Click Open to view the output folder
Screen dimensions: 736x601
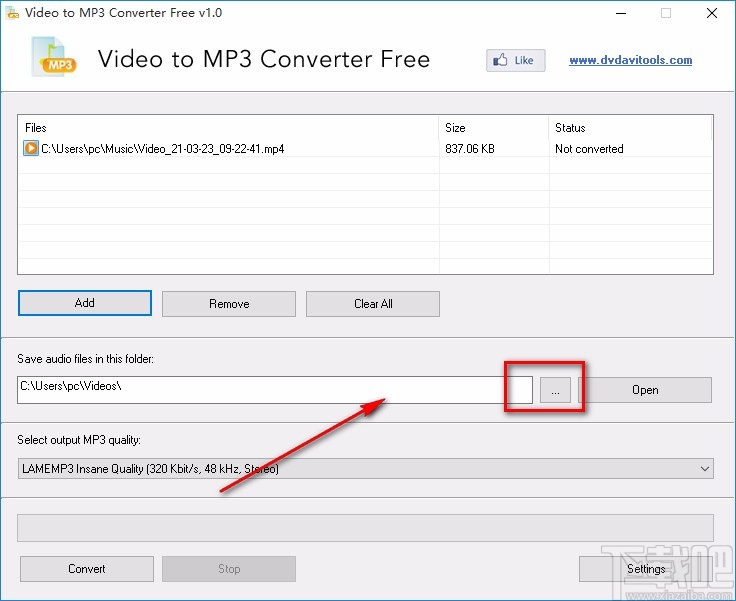(645, 390)
